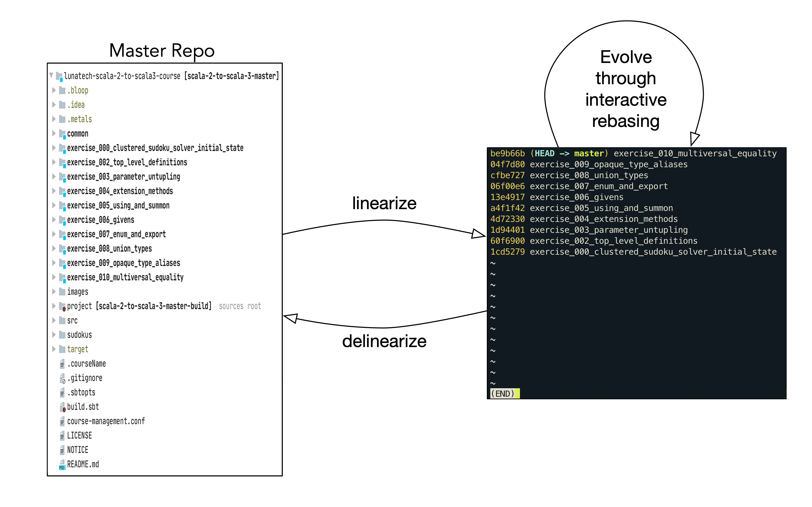Click the common module folder icon
The image size is (812, 507).
[62, 134]
